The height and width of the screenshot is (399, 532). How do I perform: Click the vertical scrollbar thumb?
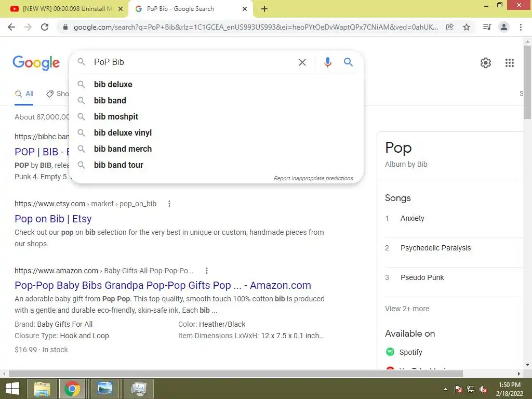tap(527, 82)
